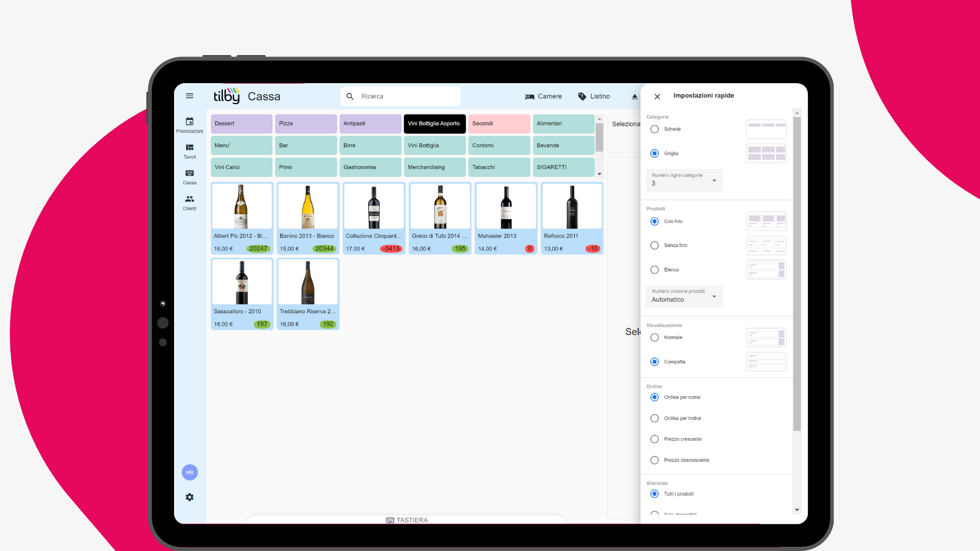Click settings panel scroll down arrow
This screenshot has height=551, width=980.
[797, 510]
